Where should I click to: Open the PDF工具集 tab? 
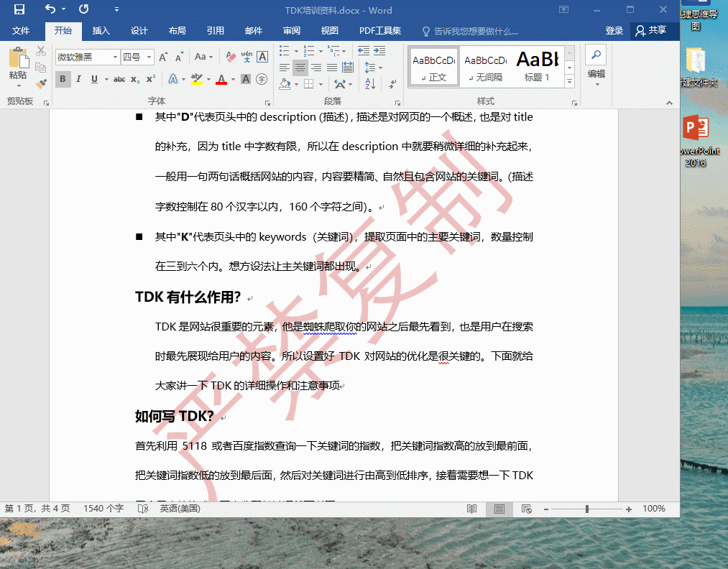coord(381,31)
